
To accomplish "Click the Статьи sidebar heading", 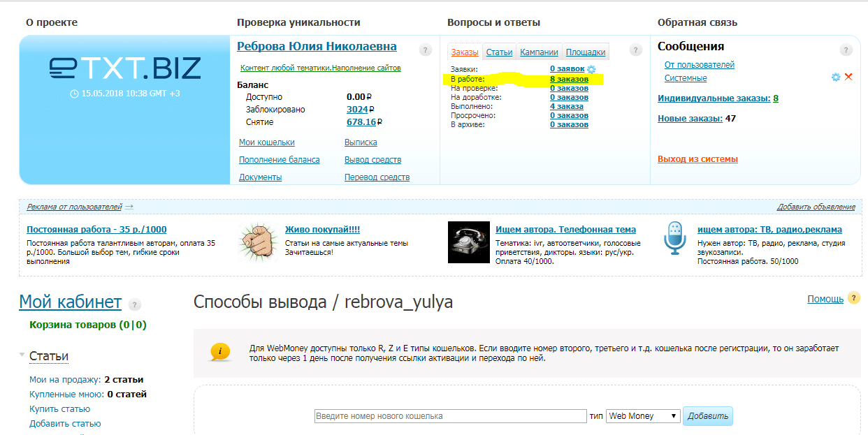I will 49,356.
